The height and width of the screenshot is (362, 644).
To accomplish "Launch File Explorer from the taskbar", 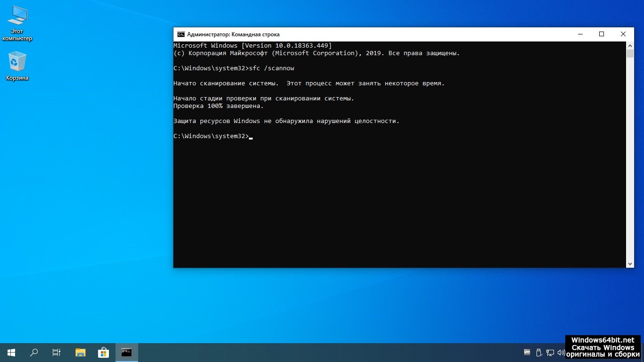I will [81, 352].
